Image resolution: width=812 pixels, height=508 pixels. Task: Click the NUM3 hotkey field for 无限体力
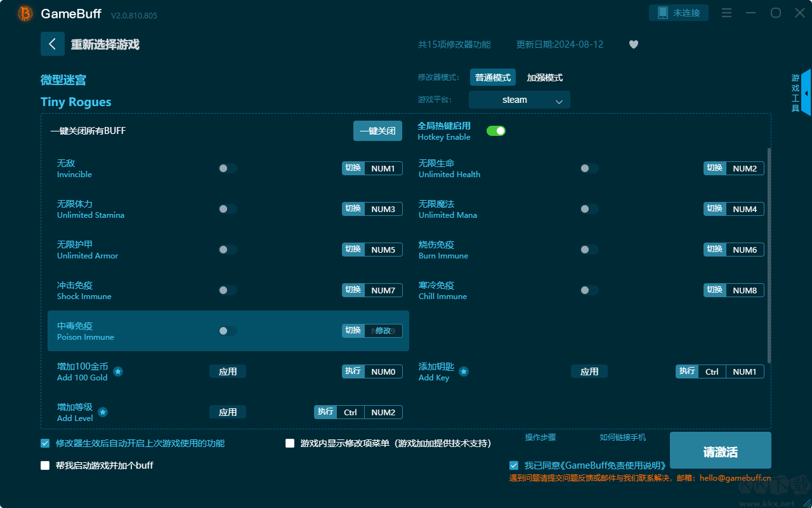(x=383, y=209)
